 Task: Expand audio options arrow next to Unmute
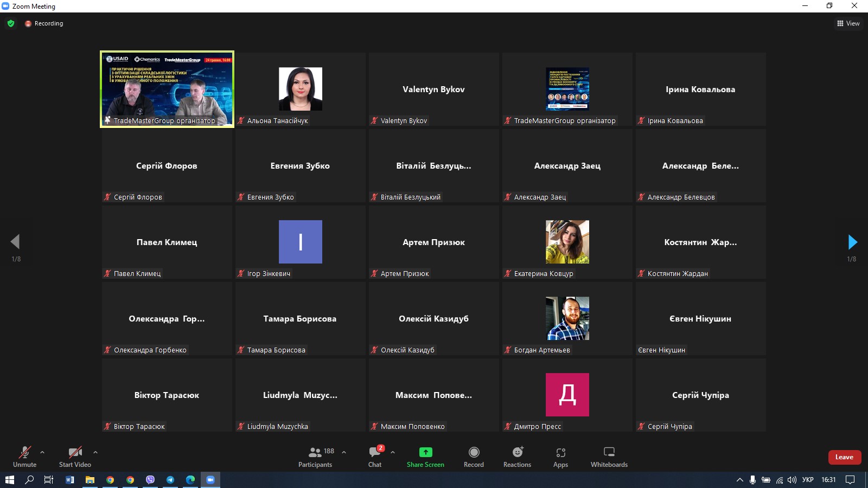(42, 452)
